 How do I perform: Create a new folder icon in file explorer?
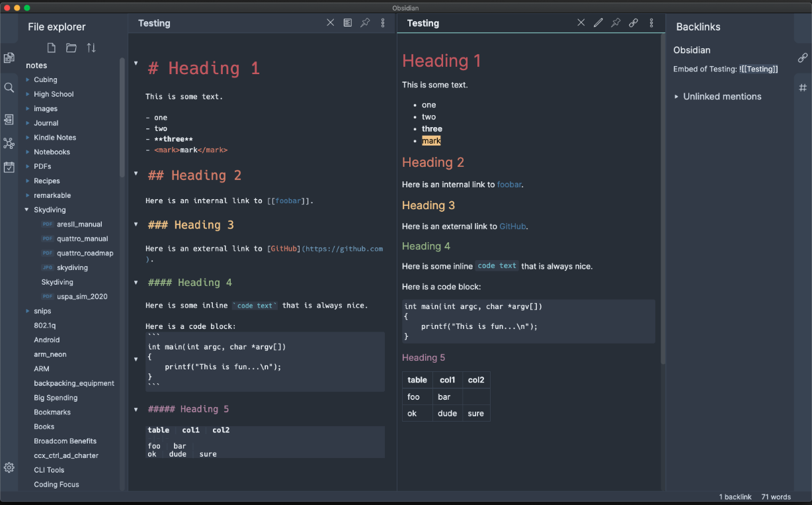[71, 48]
